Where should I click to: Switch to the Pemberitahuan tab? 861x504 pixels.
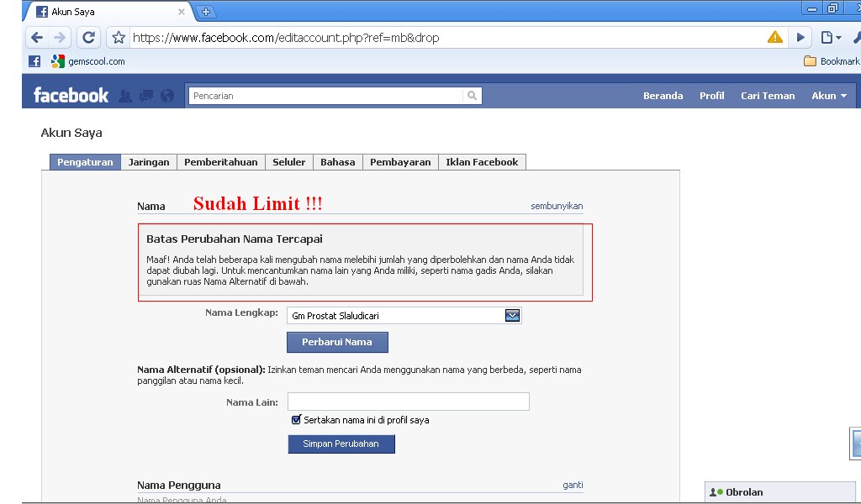click(x=221, y=162)
